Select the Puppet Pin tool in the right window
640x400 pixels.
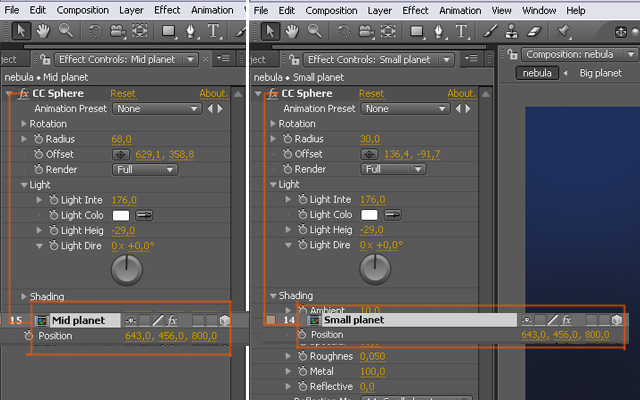tap(562, 31)
